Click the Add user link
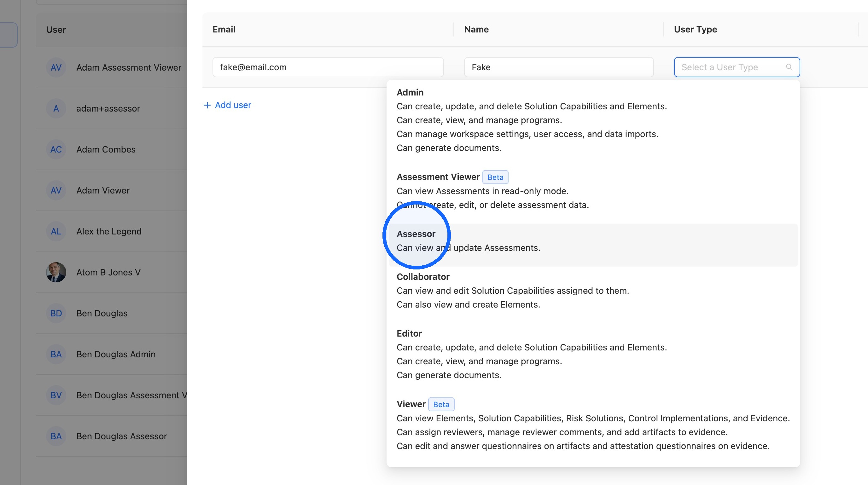The image size is (868, 485). [227, 105]
